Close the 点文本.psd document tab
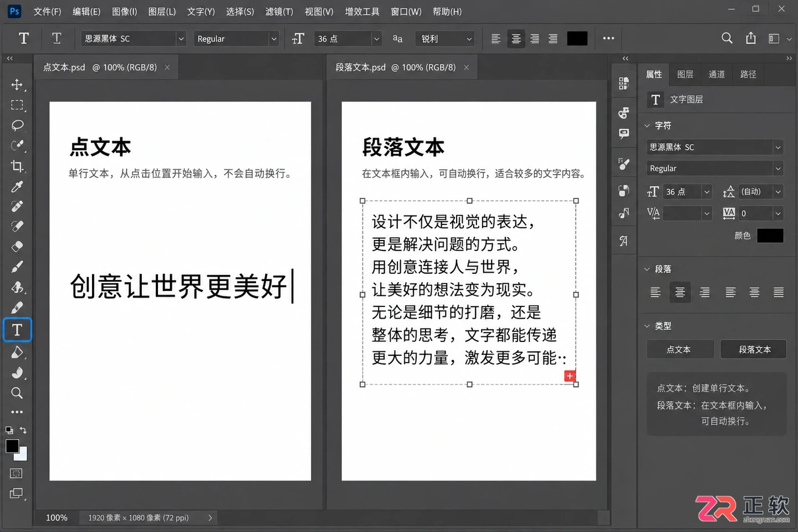Screen dimensions: 798x532 167,68
